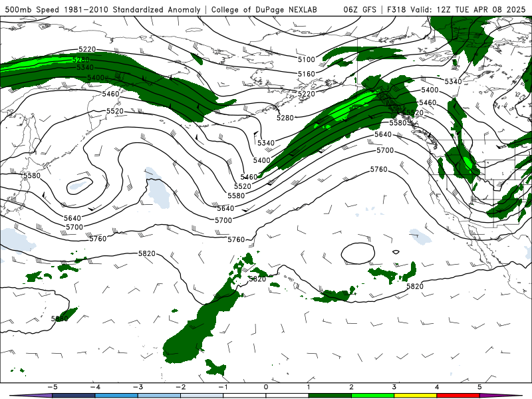Select the dark green colorbar swatch
The height and width of the screenshot is (399, 532).
[330, 396]
